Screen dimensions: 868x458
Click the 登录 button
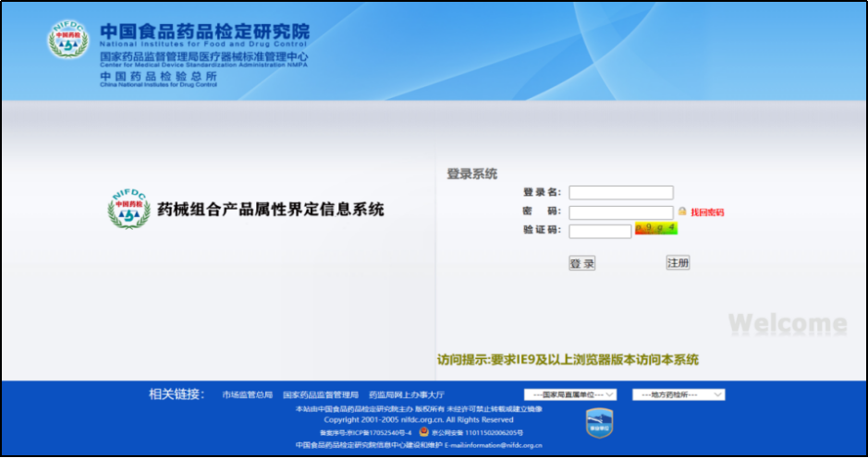[581, 263]
